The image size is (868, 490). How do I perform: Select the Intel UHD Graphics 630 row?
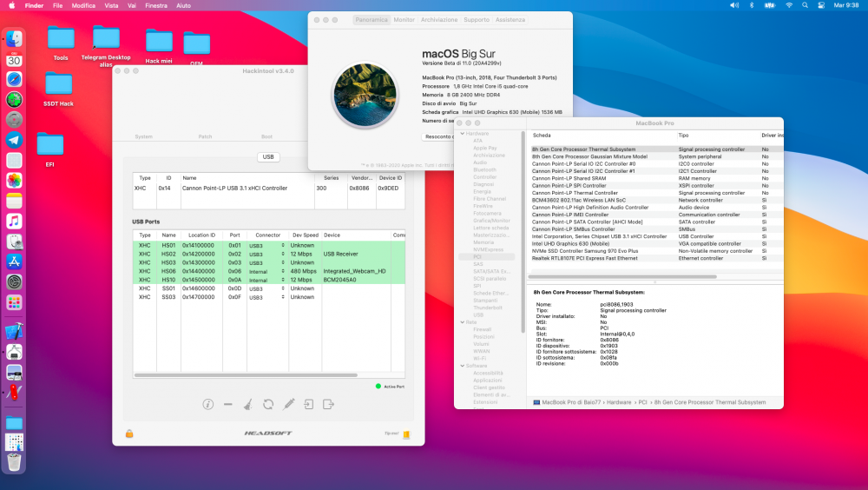[608, 243]
